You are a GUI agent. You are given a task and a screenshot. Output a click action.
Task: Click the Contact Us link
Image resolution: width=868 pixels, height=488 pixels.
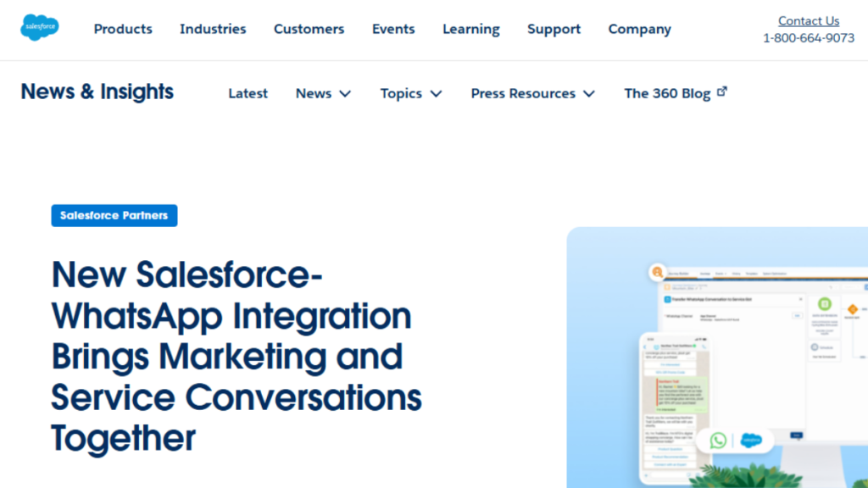coord(809,19)
